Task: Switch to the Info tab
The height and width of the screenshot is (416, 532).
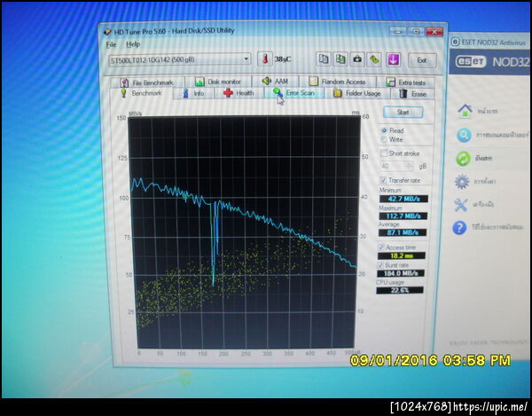Action: (x=193, y=93)
